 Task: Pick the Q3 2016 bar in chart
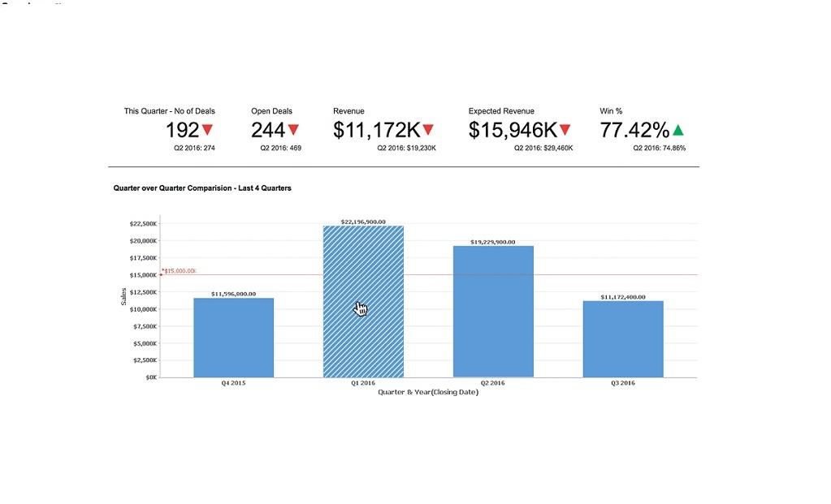[623, 339]
